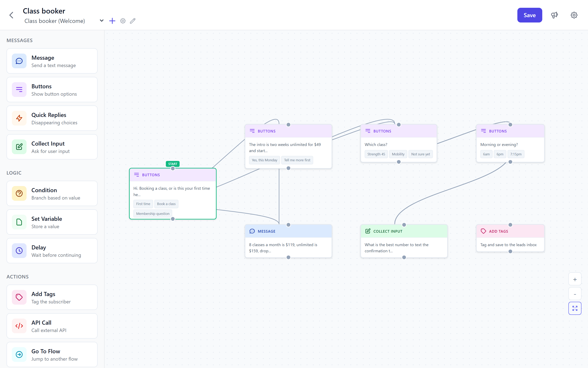Click the Book a class button chip

pos(166,204)
